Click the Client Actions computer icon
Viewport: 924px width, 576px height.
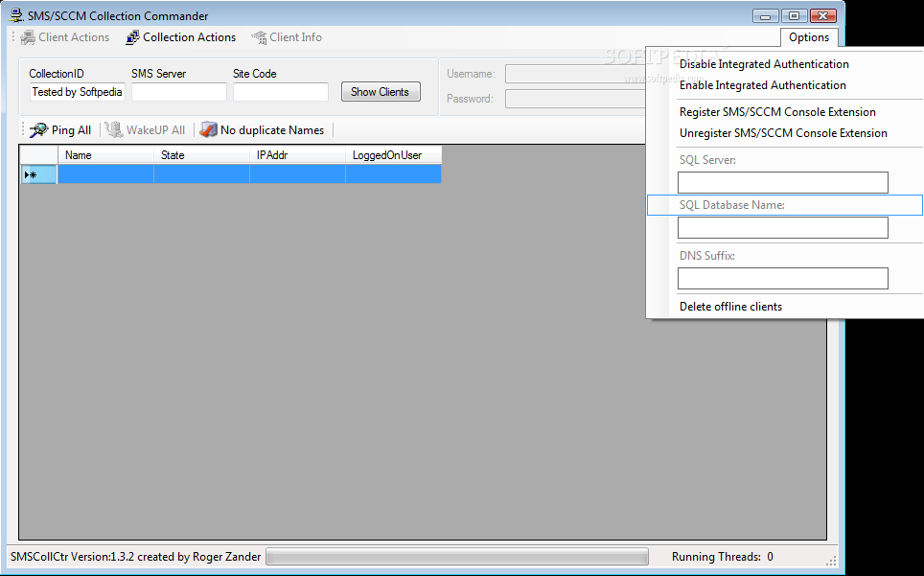point(28,37)
